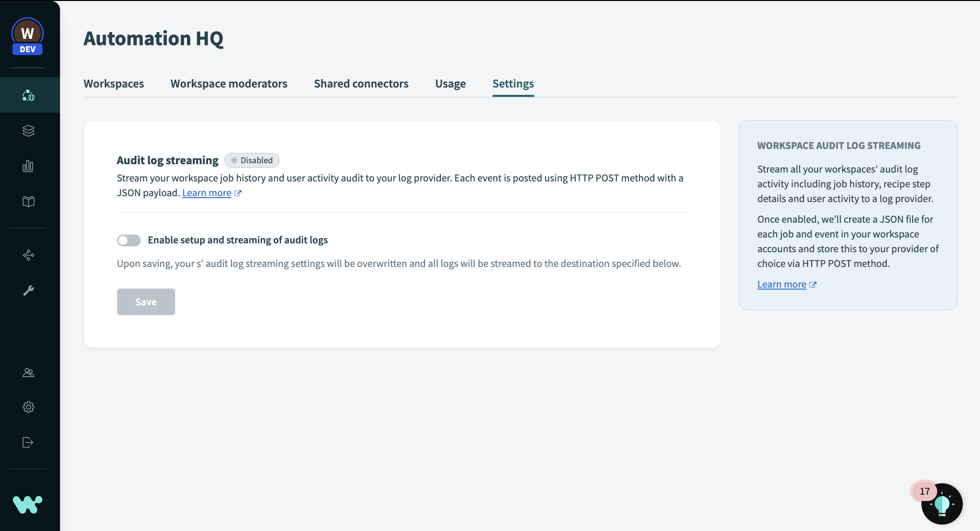Switch to the Workspaces tab
This screenshot has height=531, width=980.
(114, 84)
